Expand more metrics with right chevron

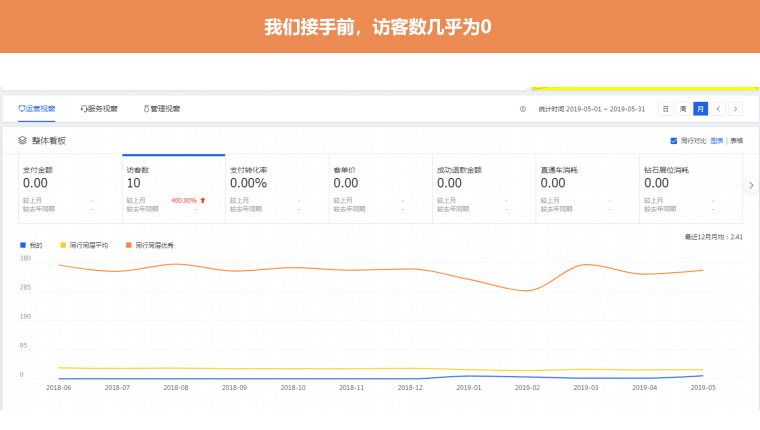coord(751,186)
